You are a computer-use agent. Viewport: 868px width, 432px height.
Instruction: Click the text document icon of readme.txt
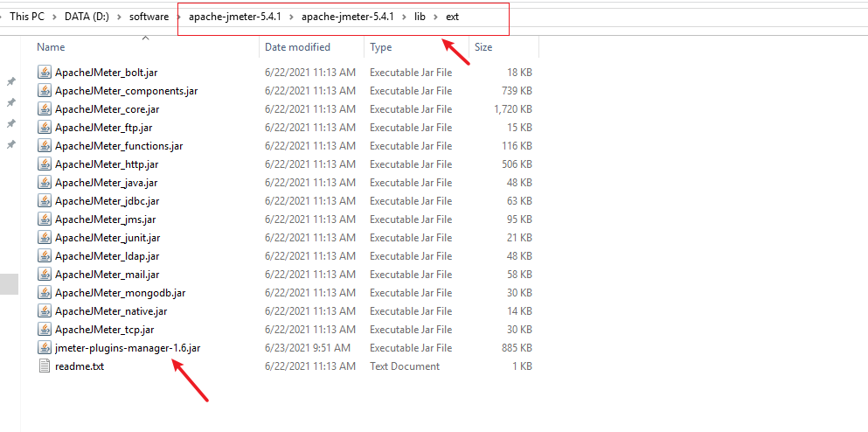[x=45, y=366]
